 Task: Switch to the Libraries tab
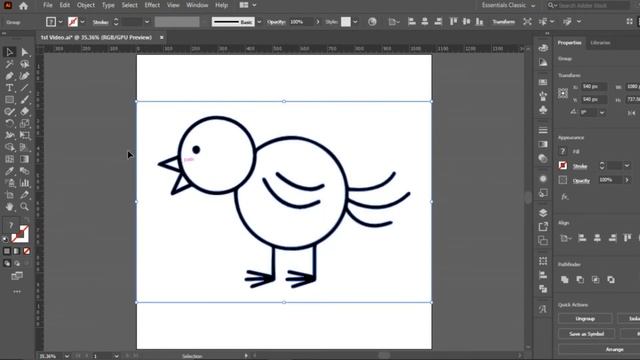600,42
